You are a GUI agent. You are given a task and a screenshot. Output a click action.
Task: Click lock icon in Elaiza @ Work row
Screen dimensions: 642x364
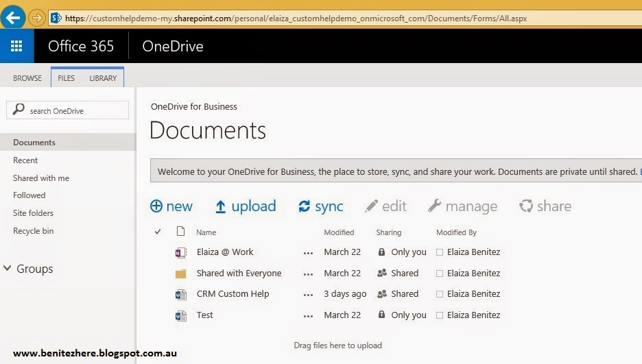[x=381, y=252]
